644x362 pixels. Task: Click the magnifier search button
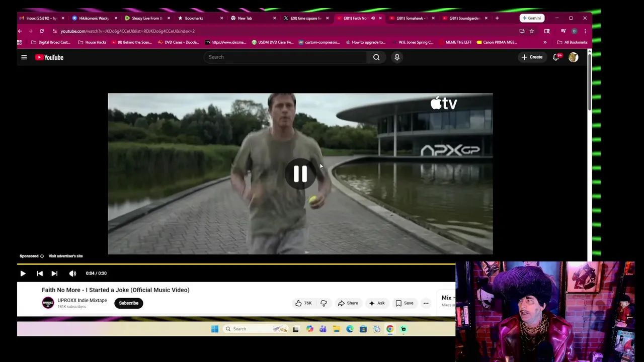pos(376,57)
